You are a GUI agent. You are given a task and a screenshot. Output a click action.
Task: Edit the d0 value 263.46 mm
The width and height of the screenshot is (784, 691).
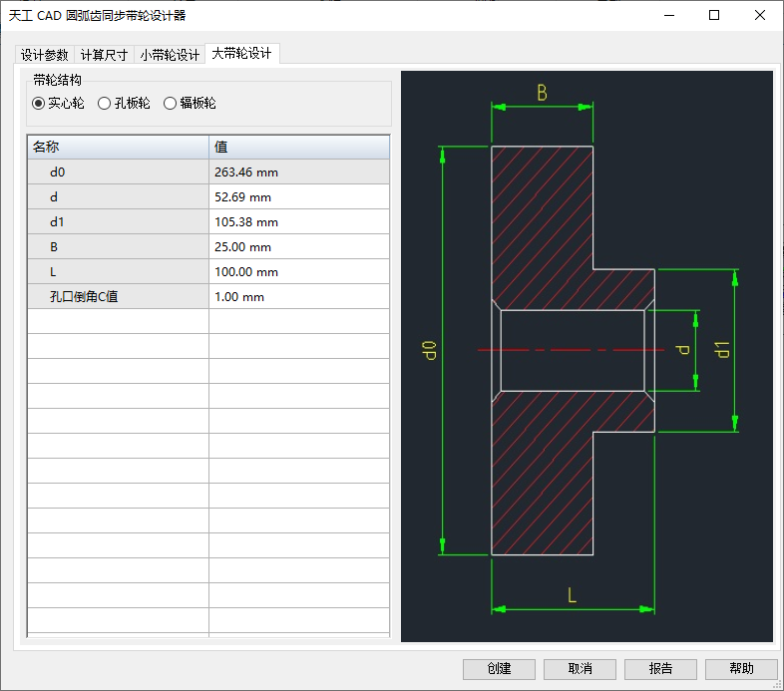(298, 173)
